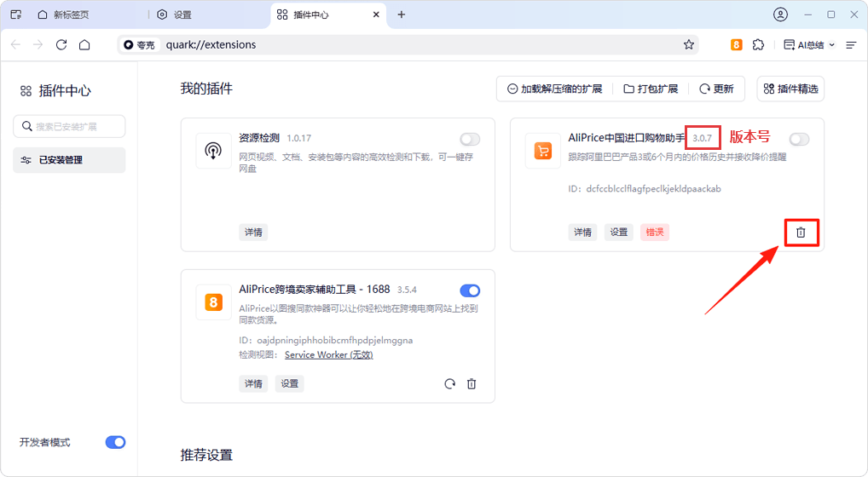Reload the AliPrice跨境卖家辅助工具 extension
This screenshot has height=477, width=868.
pyautogui.click(x=449, y=384)
